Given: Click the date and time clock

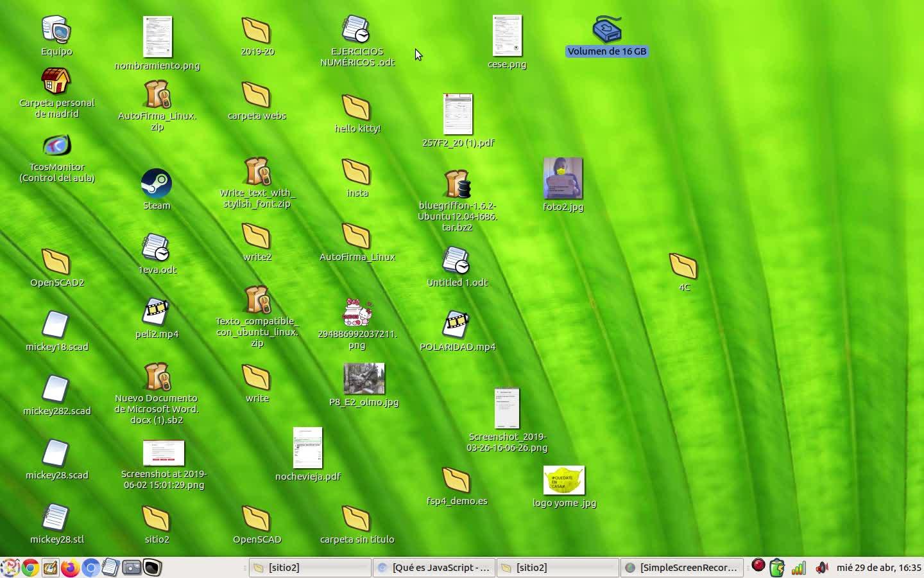Looking at the screenshot, I should [x=878, y=568].
